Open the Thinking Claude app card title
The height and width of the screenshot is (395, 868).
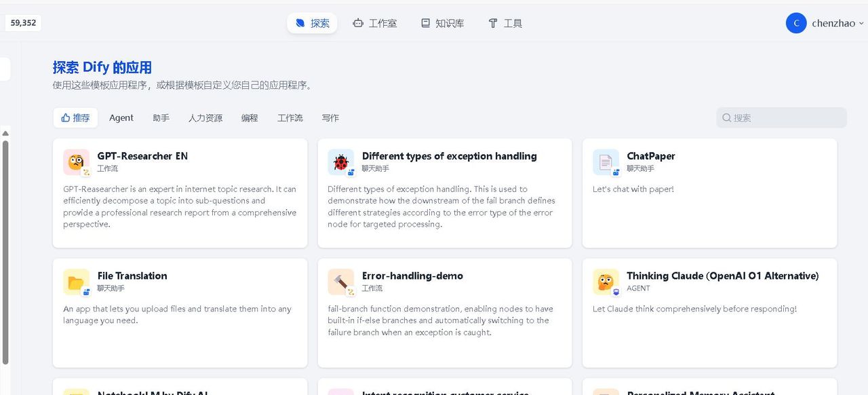(722, 276)
